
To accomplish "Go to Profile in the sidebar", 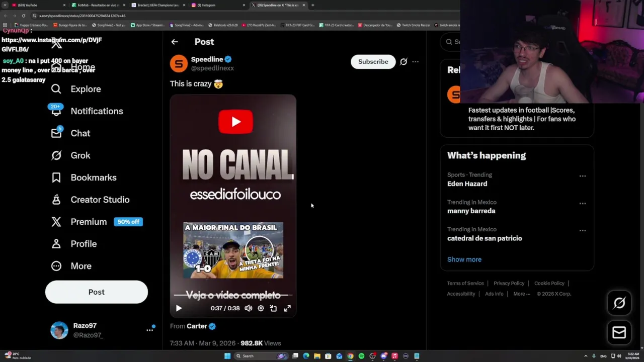I will 74,244.
